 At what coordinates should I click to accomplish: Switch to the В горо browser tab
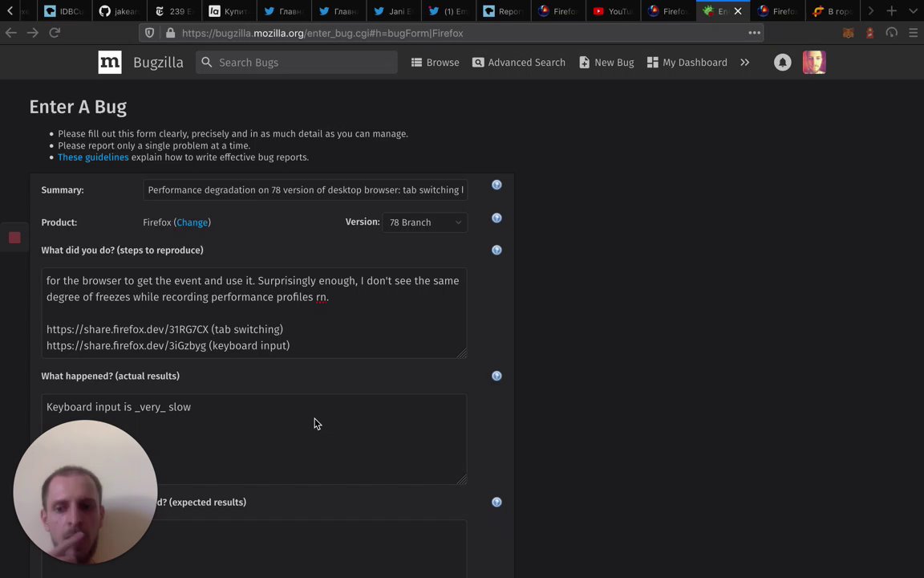(x=832, y=11)
